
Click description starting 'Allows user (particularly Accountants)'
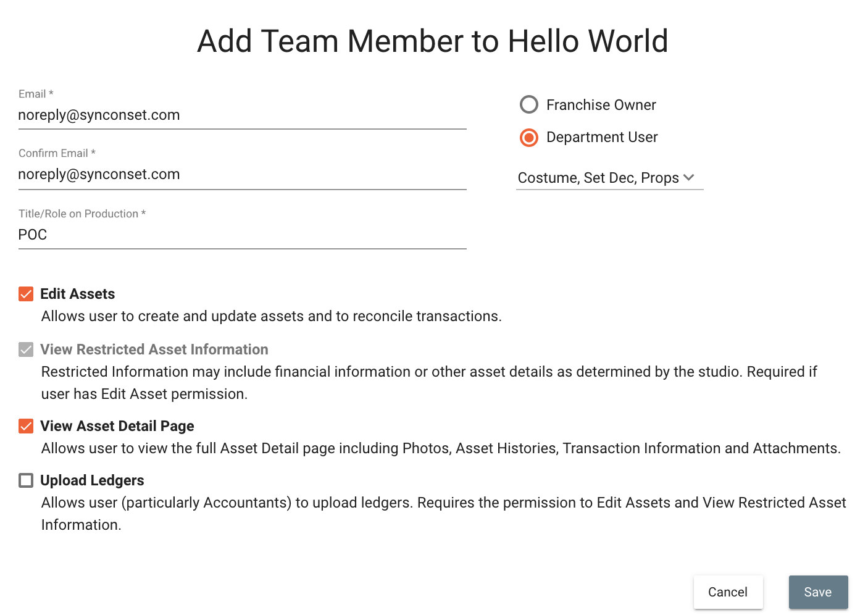[443, 514]
